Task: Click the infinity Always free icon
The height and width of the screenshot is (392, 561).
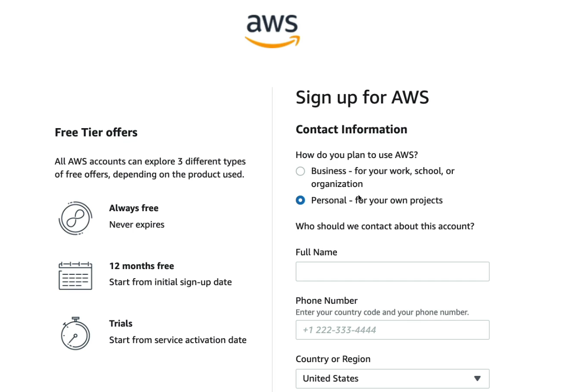Action: pos(75,218)
